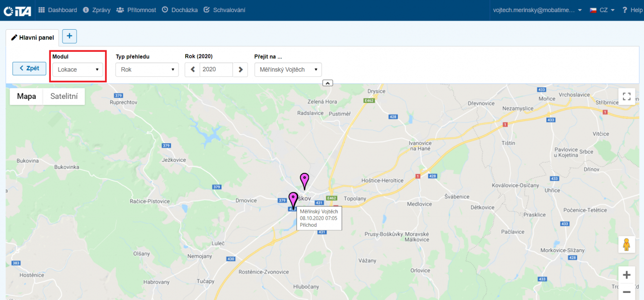Image resolution: width=644 pixels, height=300 pixels.
Task: Switch map to Satelitní view
Action: tap(63, 96)
